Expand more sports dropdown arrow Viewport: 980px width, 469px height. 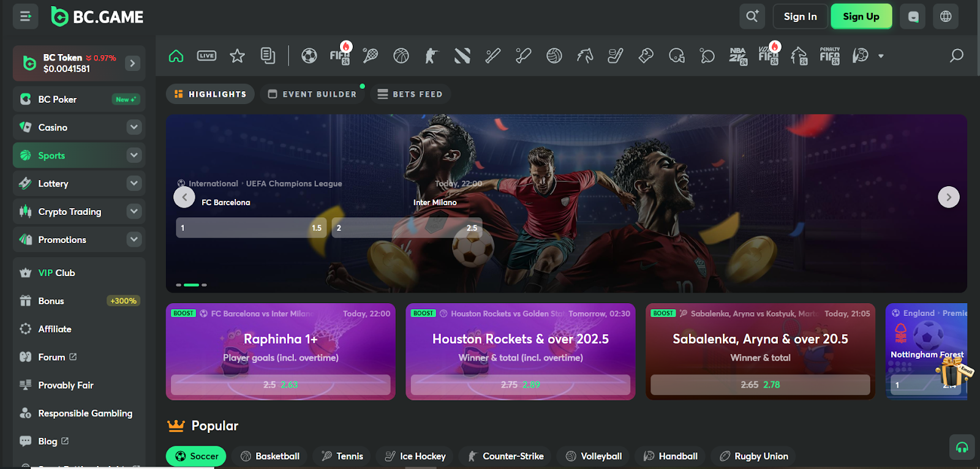[881, 56]
